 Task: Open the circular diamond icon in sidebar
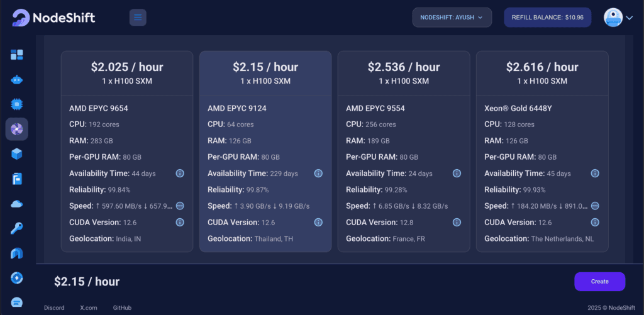17,278
